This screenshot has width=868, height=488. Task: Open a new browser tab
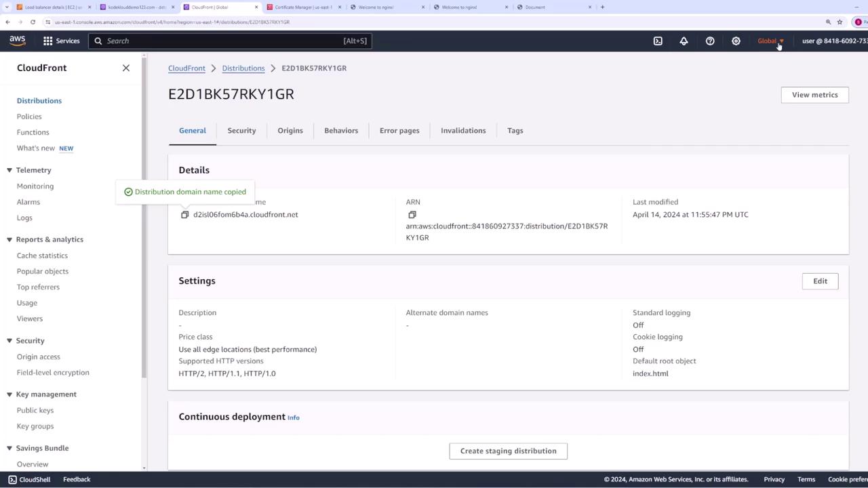pos(602,7)
